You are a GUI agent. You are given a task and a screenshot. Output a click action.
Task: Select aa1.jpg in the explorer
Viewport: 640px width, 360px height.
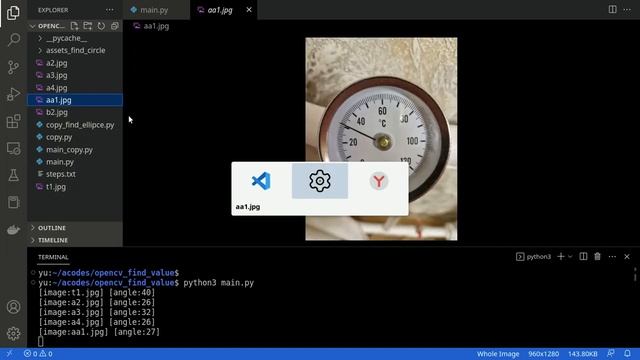(x=75, y=100)
